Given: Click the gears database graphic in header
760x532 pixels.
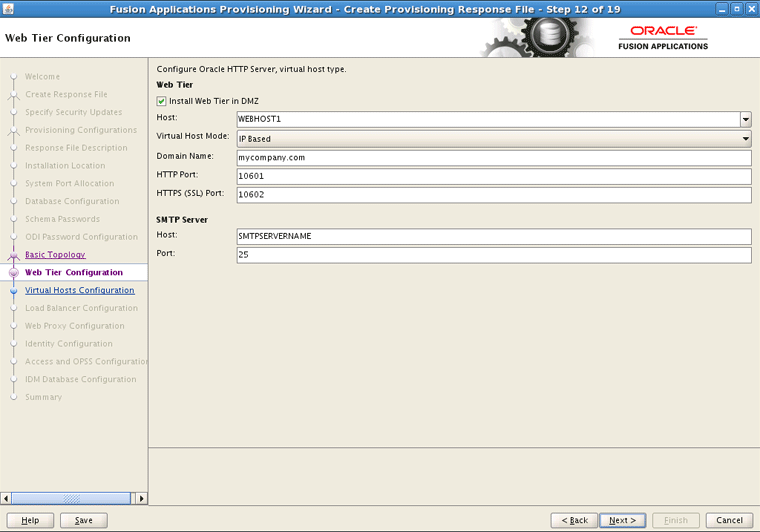Looking at the screenshot, I should point(536,37).
